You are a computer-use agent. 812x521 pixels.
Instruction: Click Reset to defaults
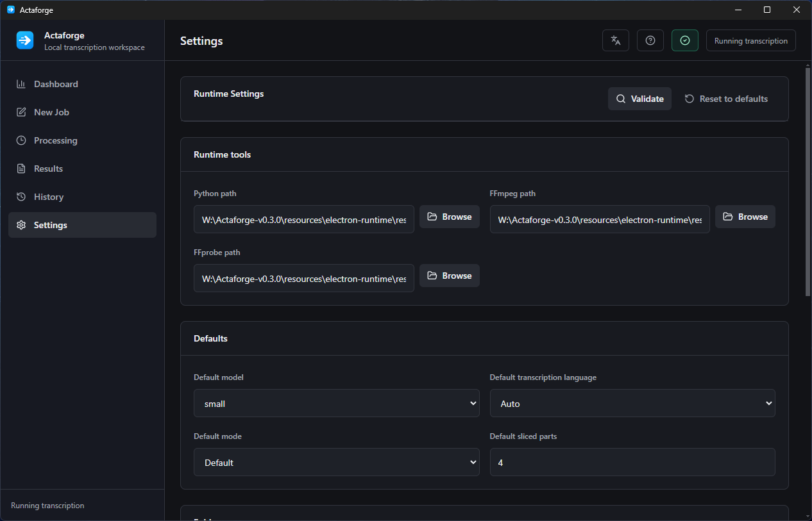726,99
